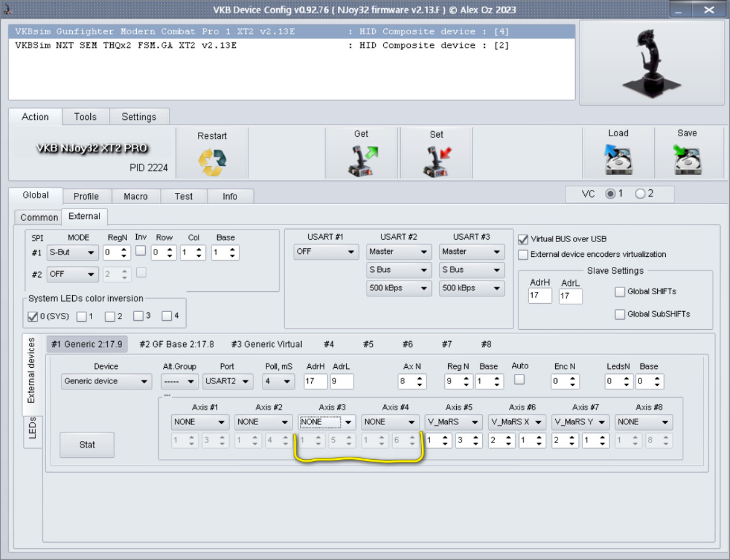Select VC radio button 1
Viewport: 730px width, 560px height.
click(x=611, y=194)
